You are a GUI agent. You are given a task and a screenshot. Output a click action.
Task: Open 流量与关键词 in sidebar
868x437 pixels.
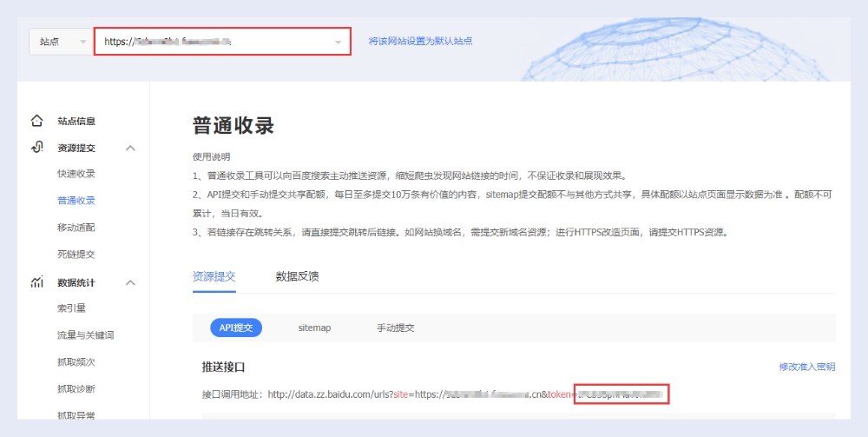click(x=86, y=335)
